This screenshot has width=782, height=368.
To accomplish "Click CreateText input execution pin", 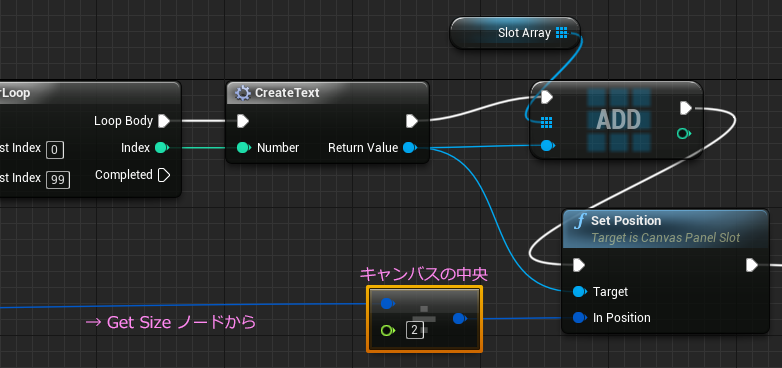I will [242, 121].
